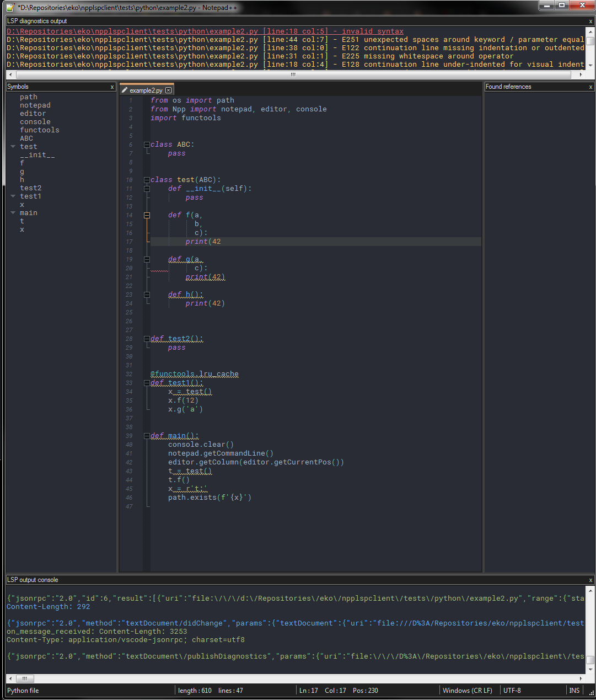
Task: Place cursor on 'print(42' at line 17
Action: (203, 242)
